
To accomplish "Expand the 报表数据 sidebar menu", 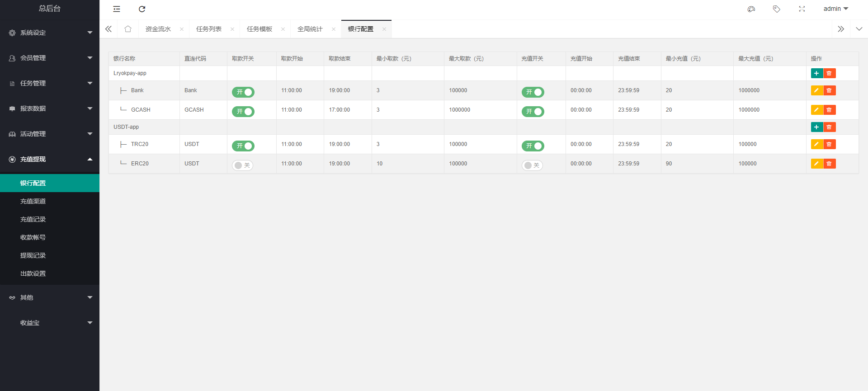I will coord(50,108).
